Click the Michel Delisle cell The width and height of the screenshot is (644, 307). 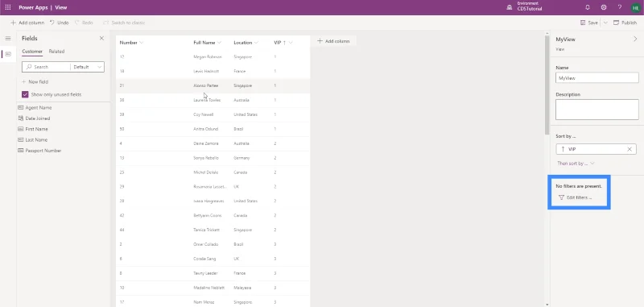click(206, 172)
